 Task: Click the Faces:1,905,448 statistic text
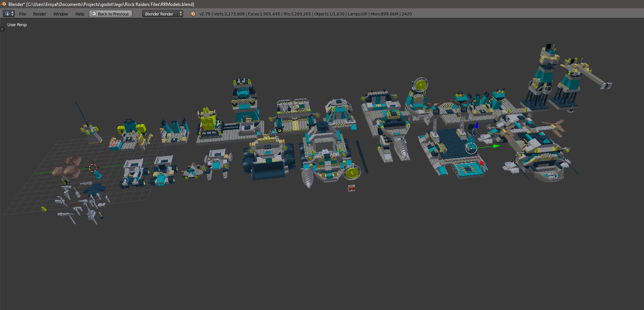264,14
